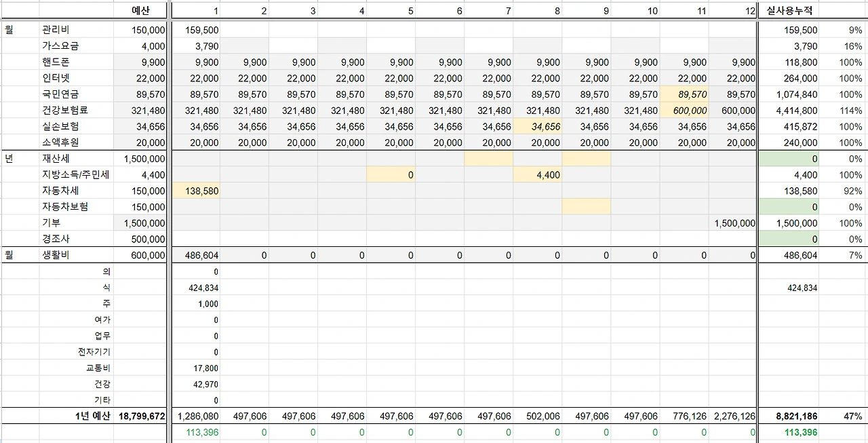Select the 18,799,672 yearly budget total
The image size is (868, 443).
click(x=141, y=416)
